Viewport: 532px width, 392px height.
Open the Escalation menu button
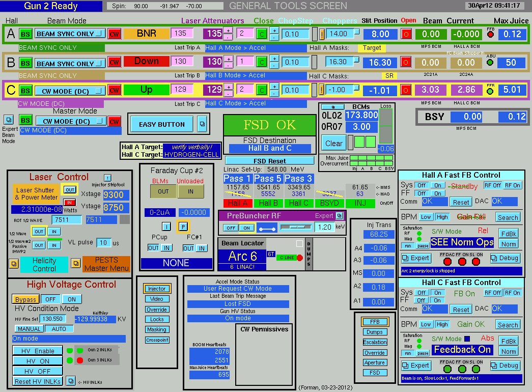tap(375, 342)
